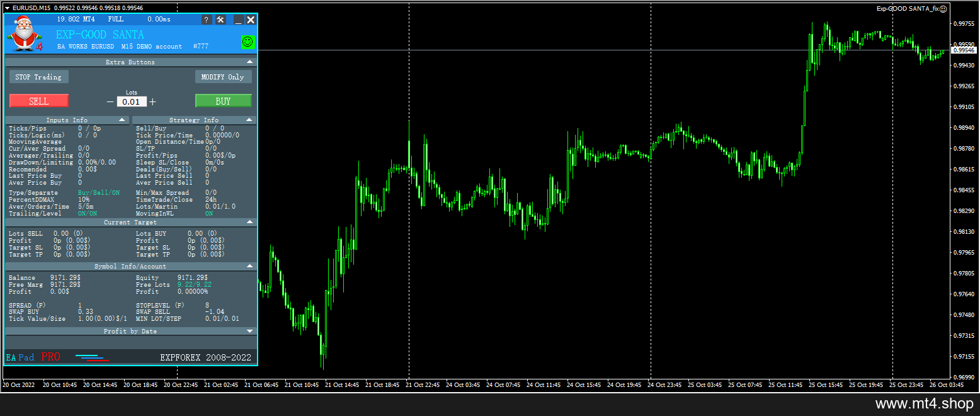Click the 19.802 MT4 version text

click(76, 20)
